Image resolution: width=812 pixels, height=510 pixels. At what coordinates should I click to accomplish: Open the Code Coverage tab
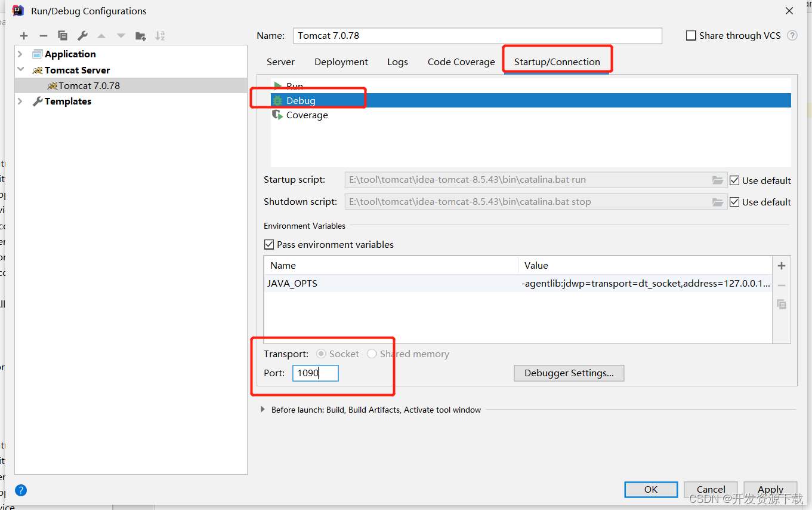coord(461,62)
